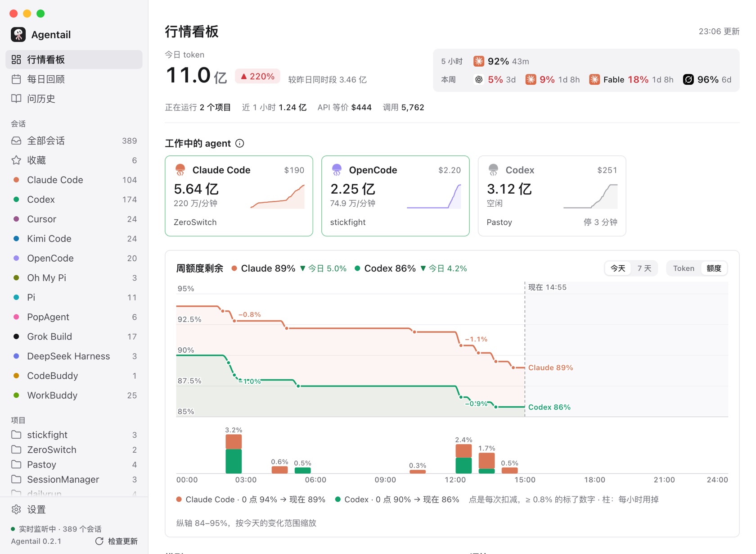This screenshot has height=554, width=756.
Task: Click the Pastoy folder icon
Action: (16, 464)
